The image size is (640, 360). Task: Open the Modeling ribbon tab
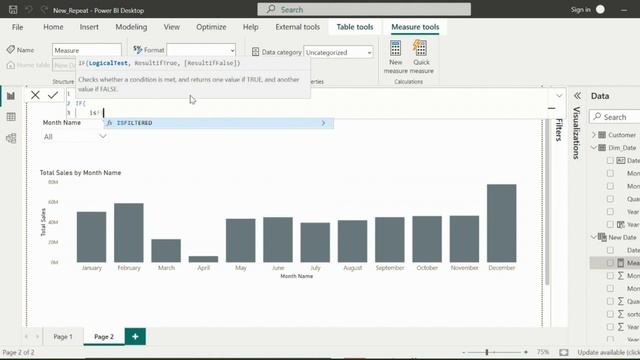131,27
